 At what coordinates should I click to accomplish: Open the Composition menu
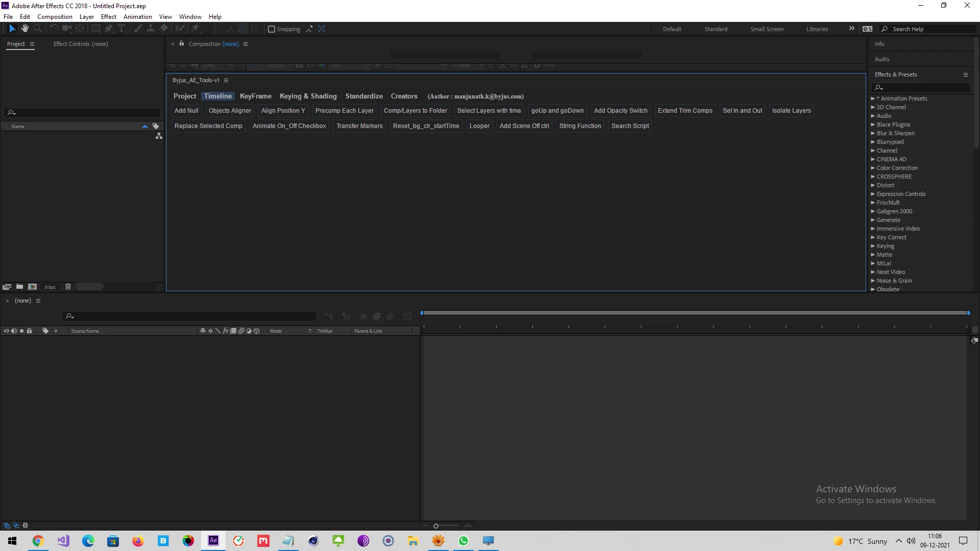[x=55, y=16]
